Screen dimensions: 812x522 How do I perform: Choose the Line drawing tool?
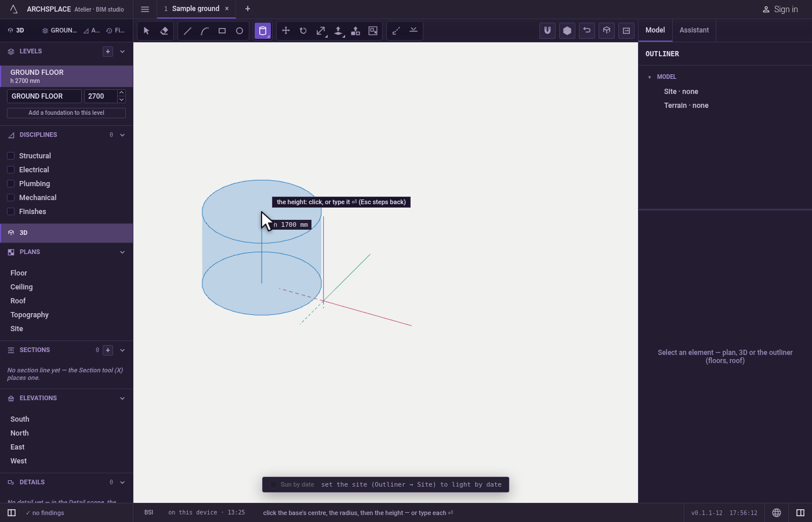coord(187,31)
